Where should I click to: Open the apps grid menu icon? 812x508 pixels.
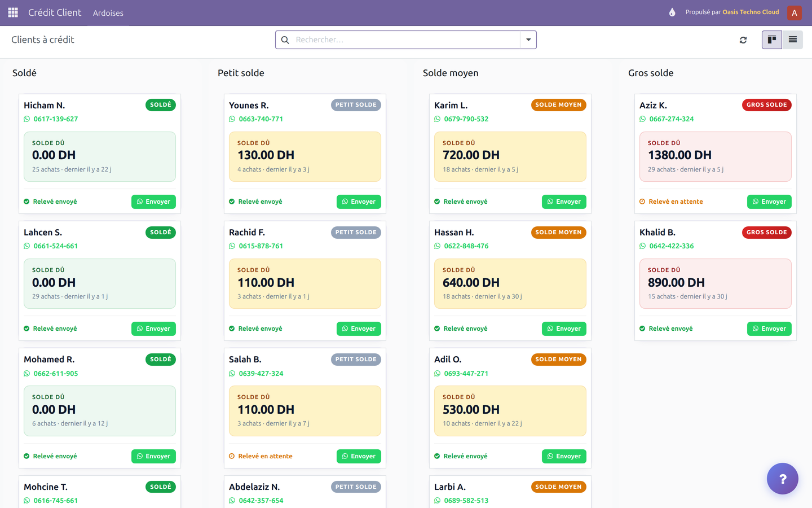pyautogui.click(x=13, y=12)
